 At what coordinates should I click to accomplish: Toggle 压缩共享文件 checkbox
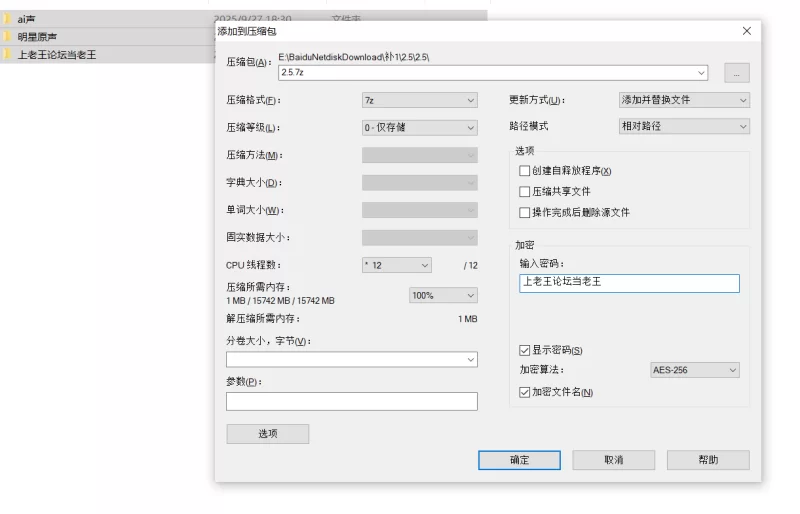pyautogui.click(x=525, y=191)
